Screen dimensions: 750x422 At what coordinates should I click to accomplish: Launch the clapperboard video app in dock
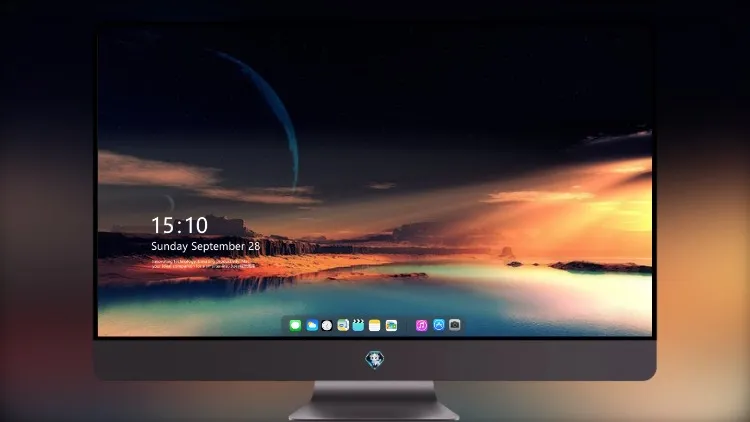[358, 325]
